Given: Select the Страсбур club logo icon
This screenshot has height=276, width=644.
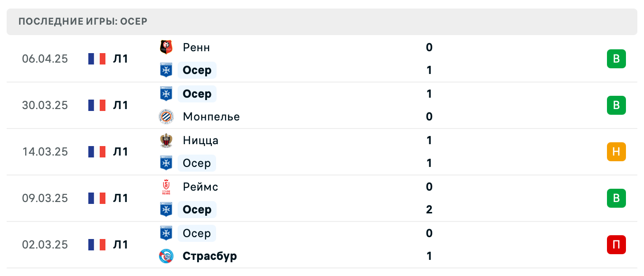Looking at the screenshot, I should click(x=167, y=256).
